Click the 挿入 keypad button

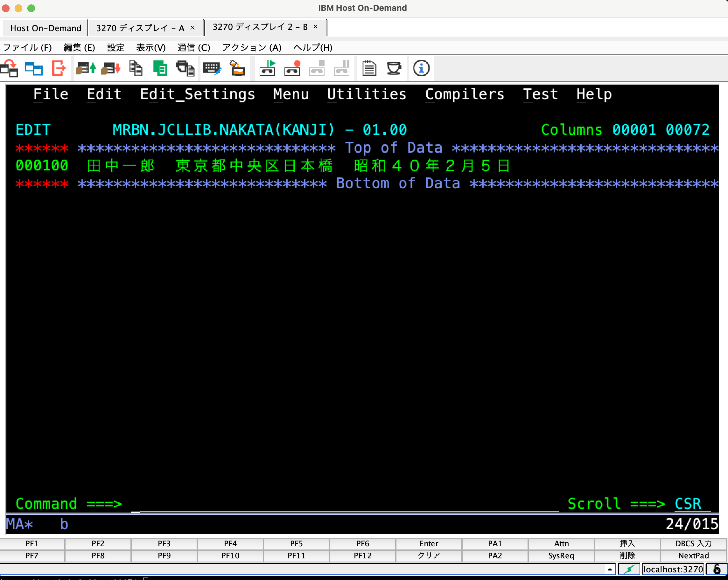tap(627, 543)
